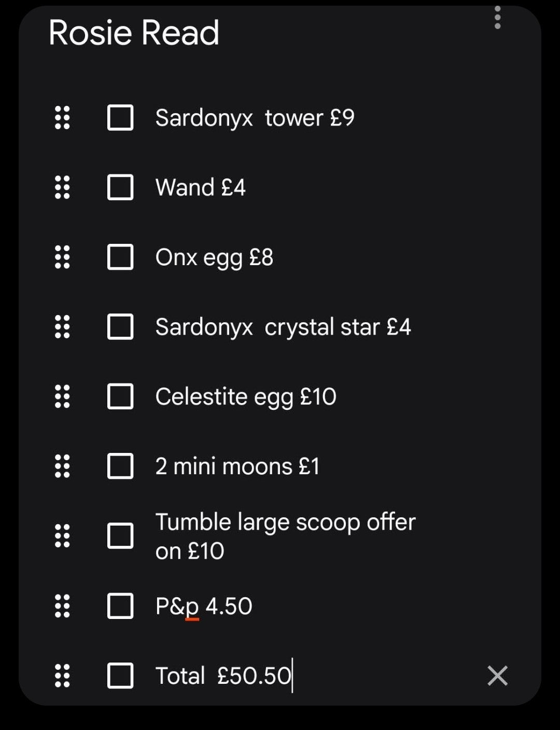Mark Onx egg £8 as done

point(120,257)
